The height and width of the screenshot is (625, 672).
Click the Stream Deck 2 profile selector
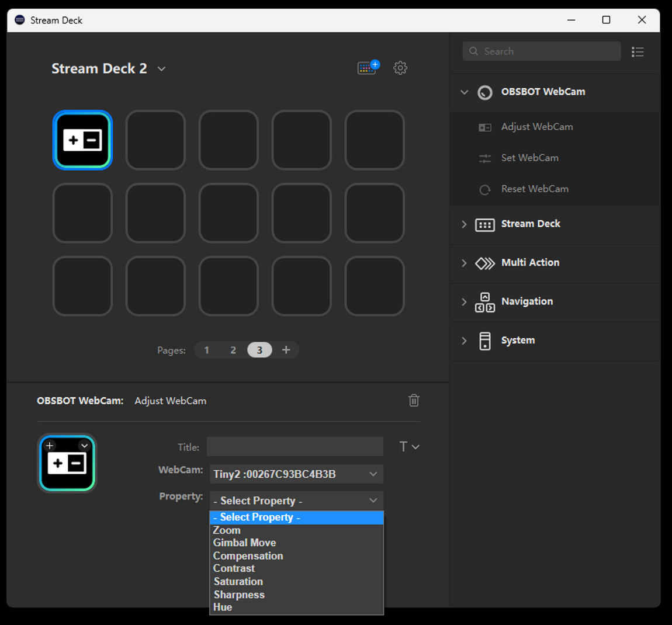point(109,68)
